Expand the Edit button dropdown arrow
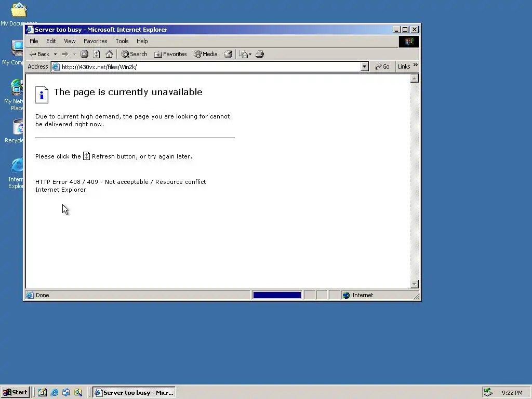This screenshot has height=399, width=532. pyautogui.click(x=250, y=54)
